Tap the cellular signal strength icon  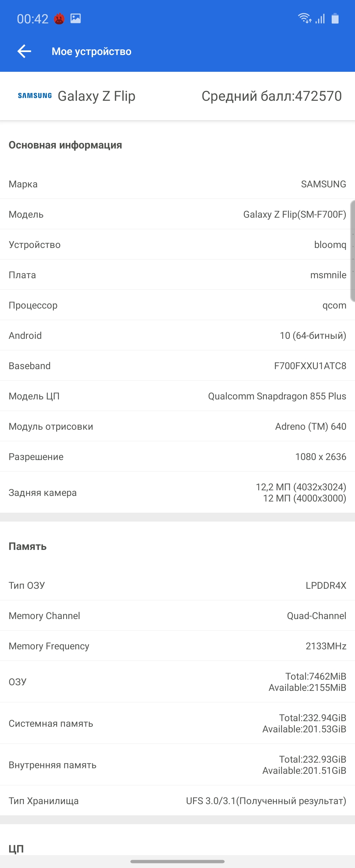[320, 19]
